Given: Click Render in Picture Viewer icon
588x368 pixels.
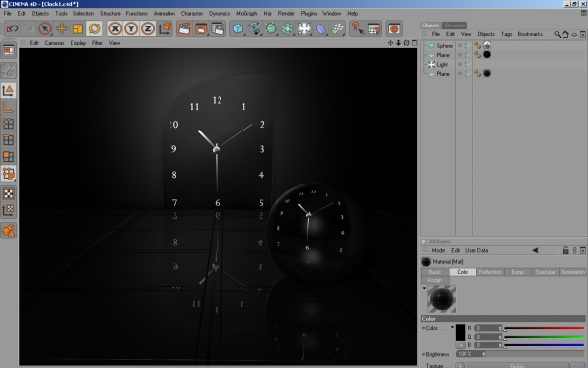Looking at the screenshot, I should coord(201,28).
